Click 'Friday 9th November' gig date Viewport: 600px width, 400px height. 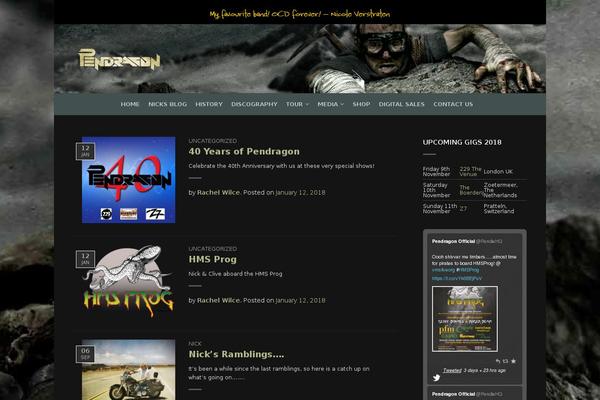click(436, 171)
